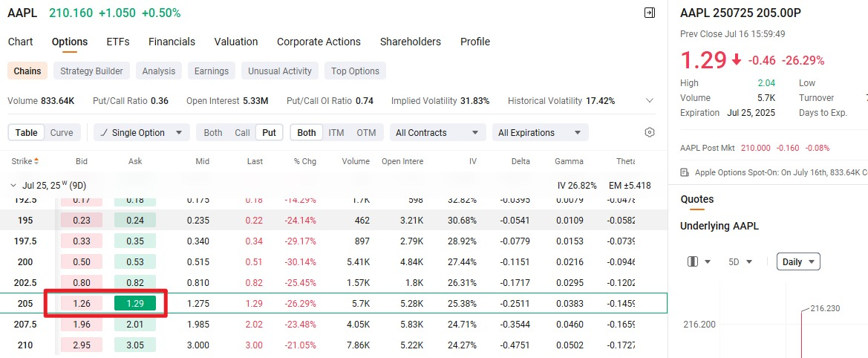This screenshot has width=868, height=358.
Task: Collapse the Jul 25, 25 expiration group
Action: point(14,186)
